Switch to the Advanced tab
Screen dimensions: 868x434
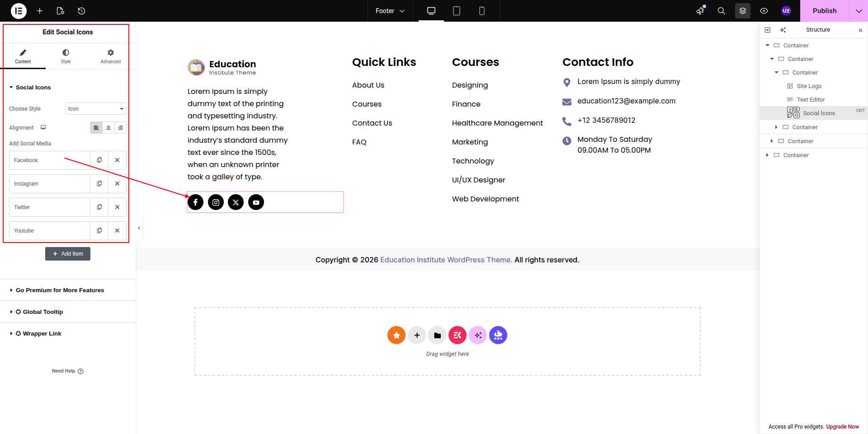[110, 56]
